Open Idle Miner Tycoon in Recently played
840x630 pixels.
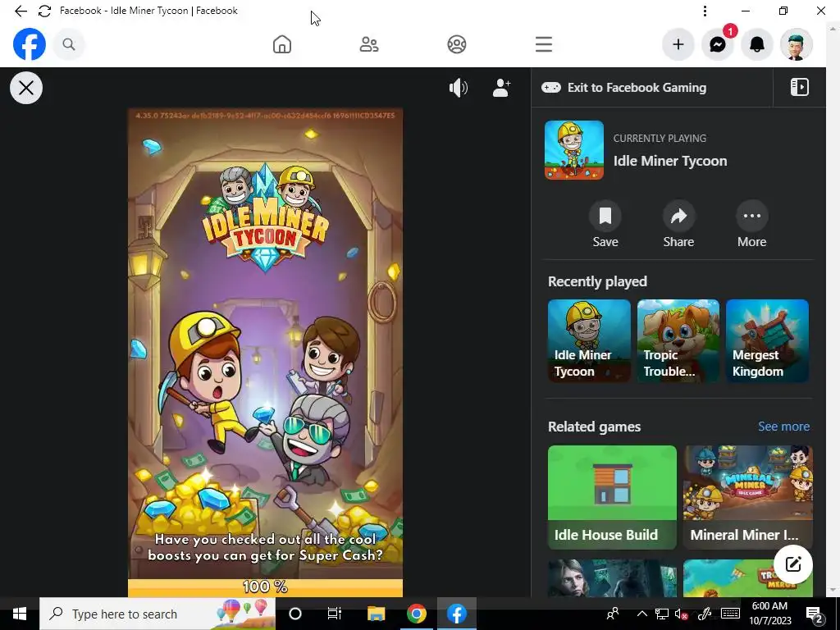point(589,340)
